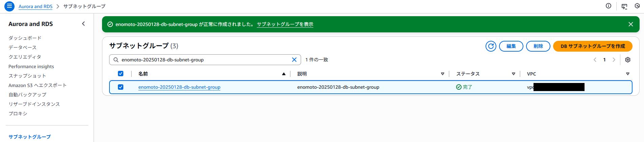Open table preferences gear icon
Screen dimensions: 644x142
point(628,60)
